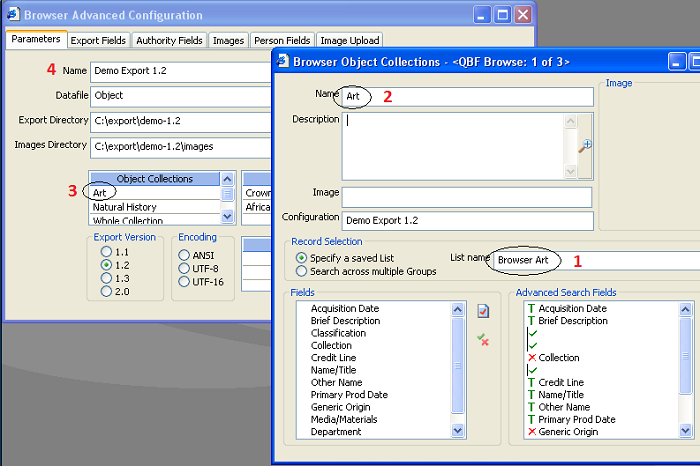Click the Browser Object Collections title bar icon
Viewport: 700px width, 466px height.
point(283,61)
